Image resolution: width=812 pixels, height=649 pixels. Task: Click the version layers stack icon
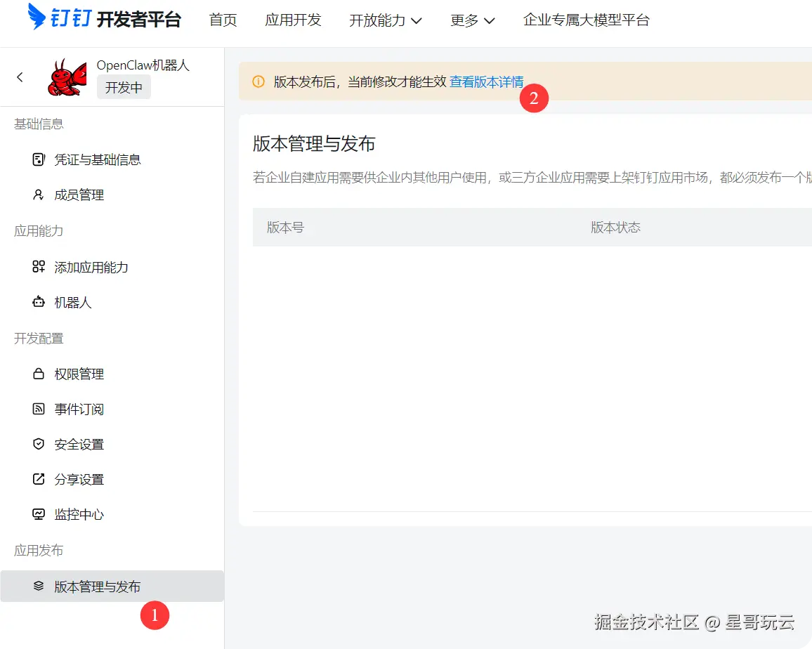tap(39, 586)
